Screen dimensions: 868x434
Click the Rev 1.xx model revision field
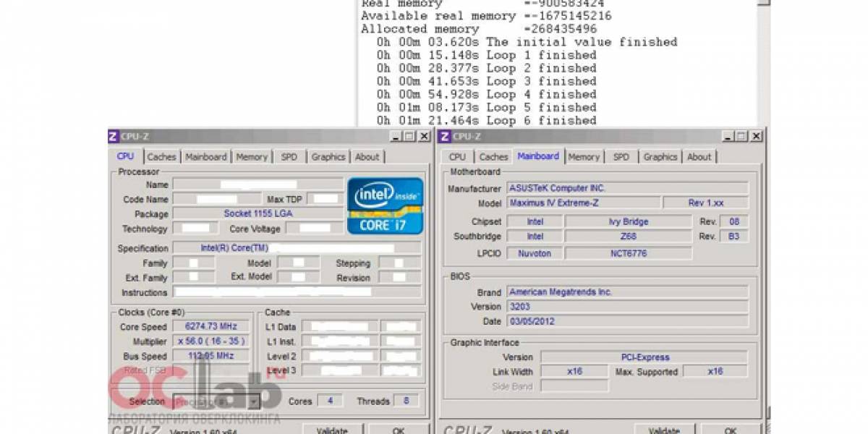pos(707,203)
